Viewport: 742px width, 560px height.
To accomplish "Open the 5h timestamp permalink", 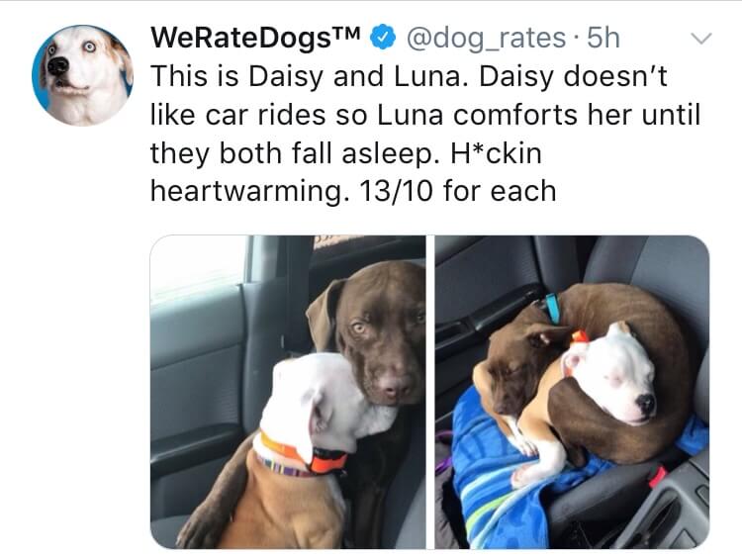I will click(x=603, y=38).
